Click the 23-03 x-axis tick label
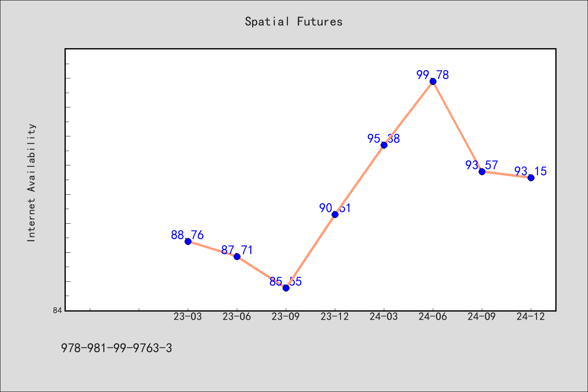 coord(188,316)
